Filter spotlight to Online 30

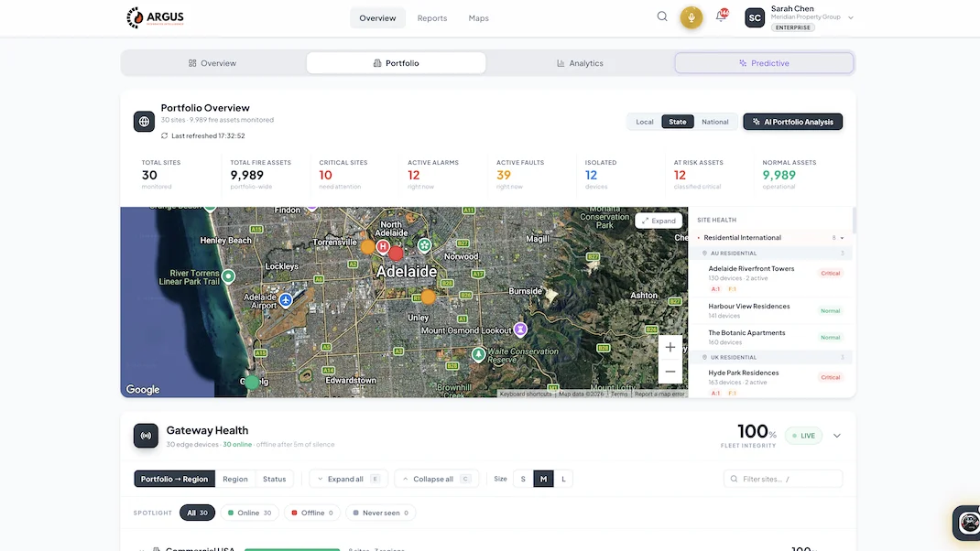coord(249,513)
